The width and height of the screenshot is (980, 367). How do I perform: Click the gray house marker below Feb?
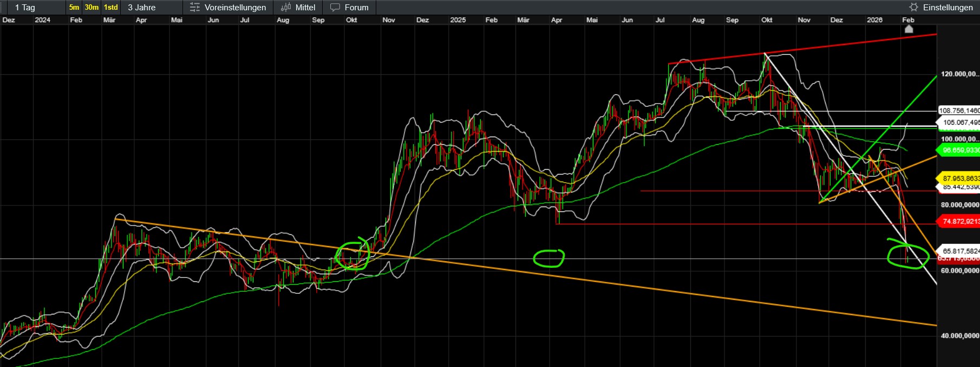[909, 29]
